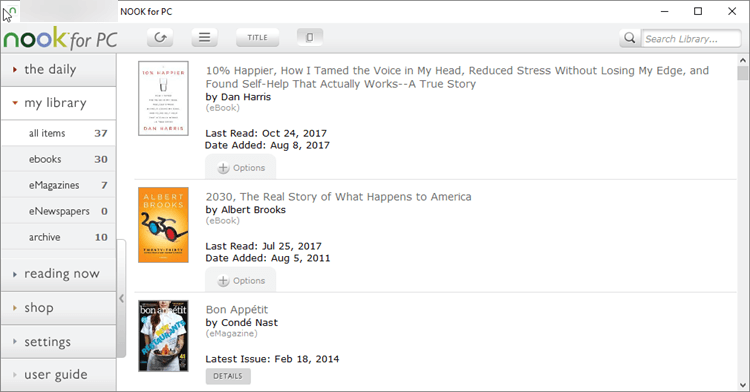Click the NOOK app icon in title bar
The image size is (750, 392).
click(x=10, y=11)
